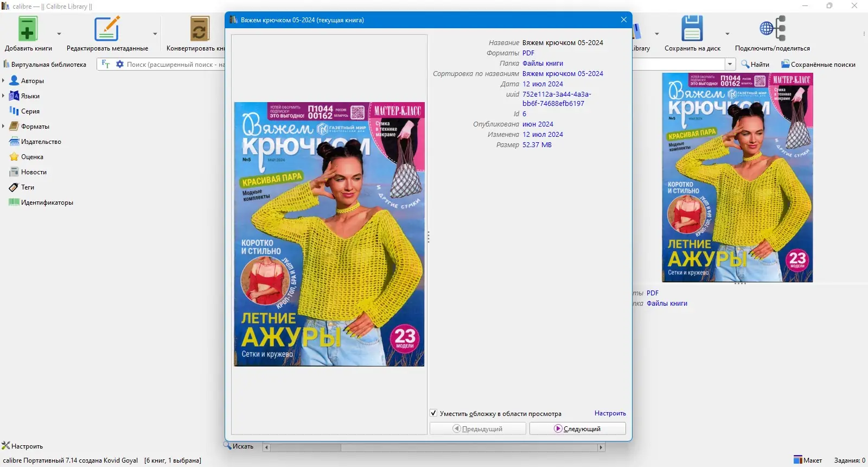868x467 pixels.
Task: Click the date 12 июл 2024 in the dialog
Action: pyautogui.click(x=542, y=84)
